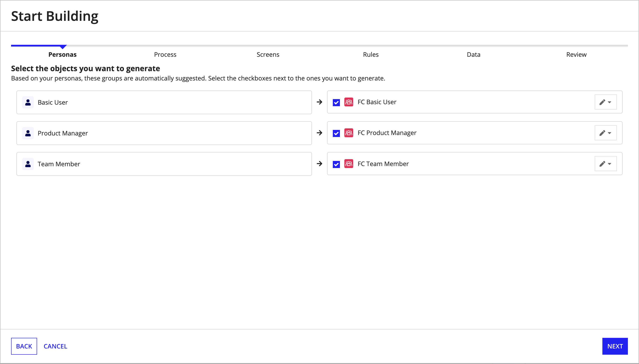Uncheck the FC Basic User checkbox

(x=336, y=102)
